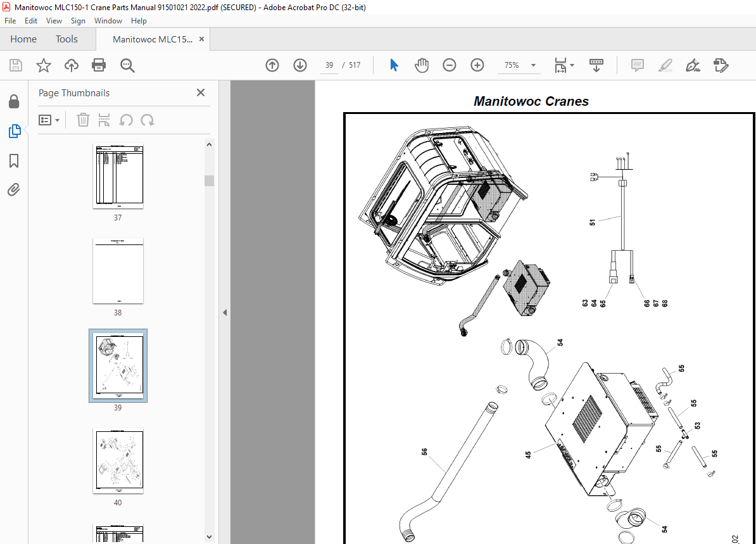The width and height of the screenshot is (756, 544).
Task: Close the Manitowoc document tab
Action: pyautogui.click(x=201, y=39)
